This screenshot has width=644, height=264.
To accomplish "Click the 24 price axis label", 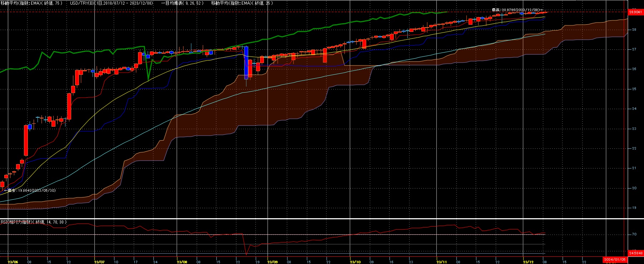I will tap(634, 109).
